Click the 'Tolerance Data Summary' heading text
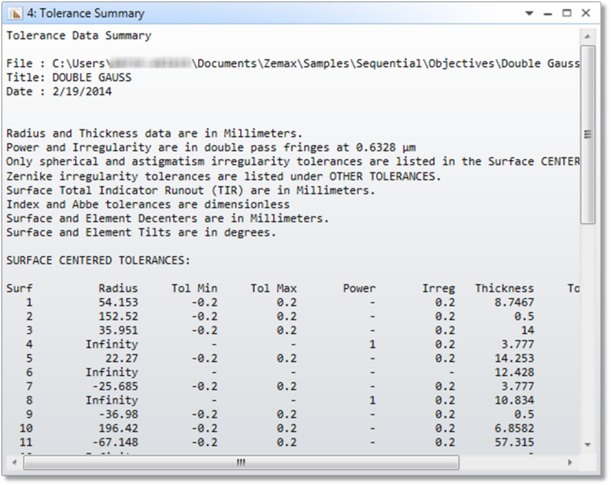611x485 pixels. click(x=78, y=35)
